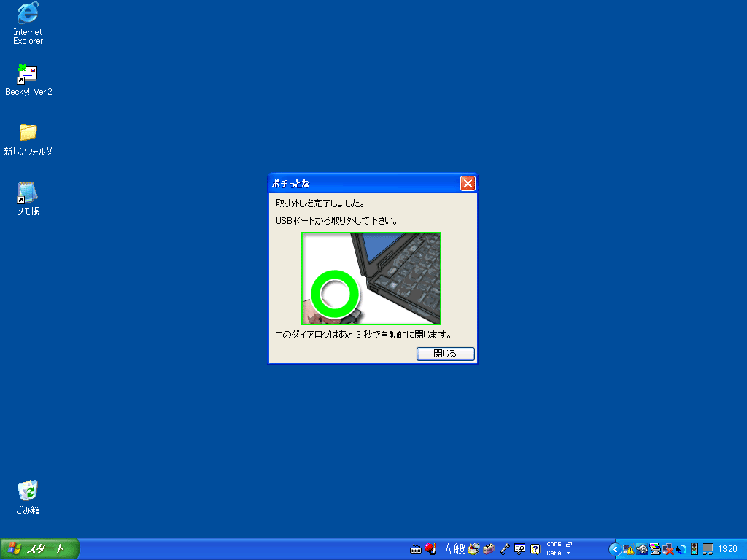The width and height of the screenshot is (747, 560).
Task: Expand the language bar options down arrow
Action: [x=568, y=553]
